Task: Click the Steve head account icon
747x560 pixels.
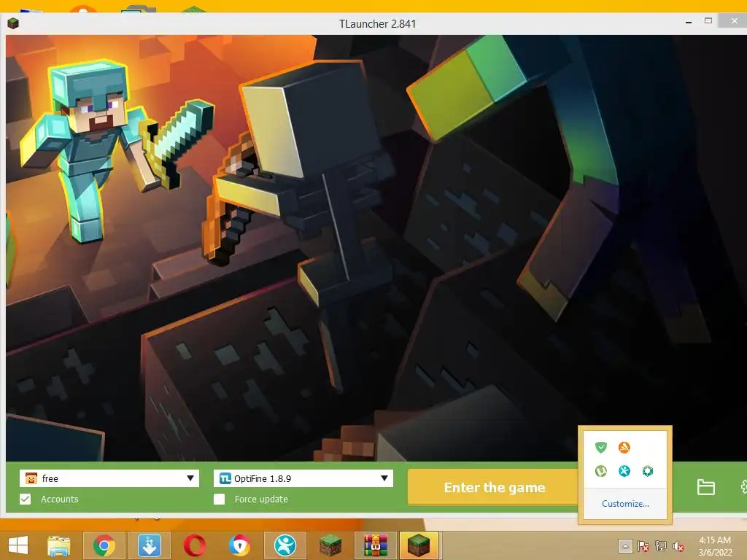Action: pyautogui.click(x=31, y=478)
